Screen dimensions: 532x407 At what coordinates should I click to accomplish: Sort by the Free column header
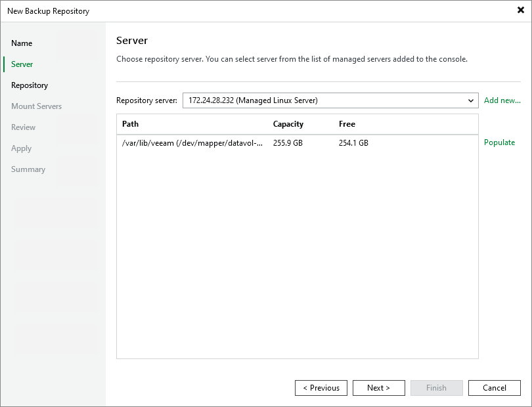347,124
